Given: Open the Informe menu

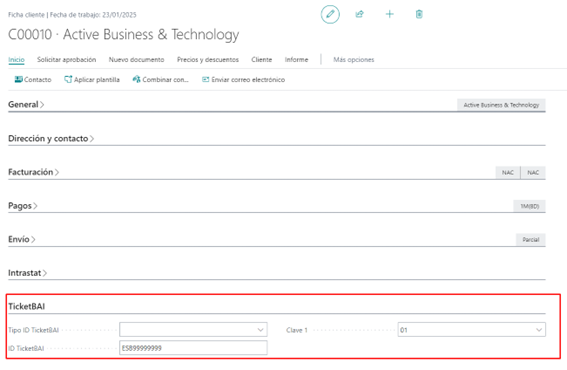Looking at the screenshot, I should [x=296, y=60].
